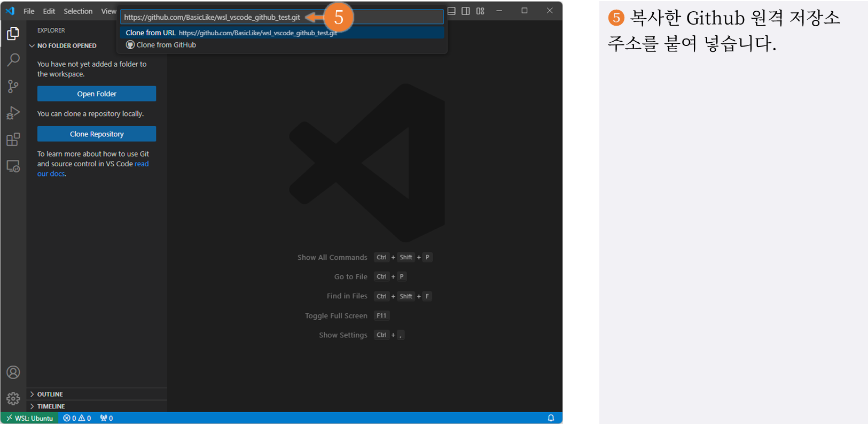
Task: Expand the TIMELINE section
Action: point(97,406)
